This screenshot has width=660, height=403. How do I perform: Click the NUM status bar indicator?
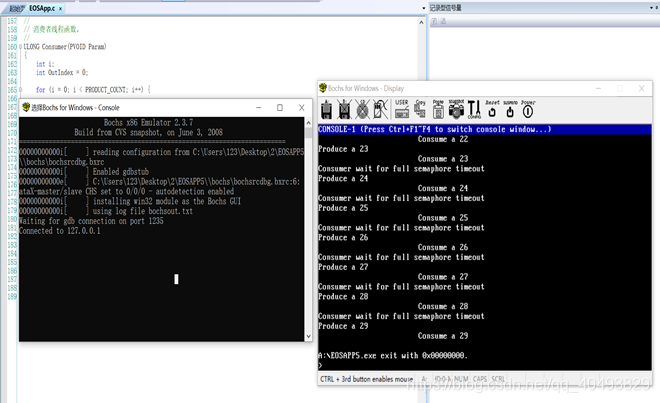(x=461, y=379)
